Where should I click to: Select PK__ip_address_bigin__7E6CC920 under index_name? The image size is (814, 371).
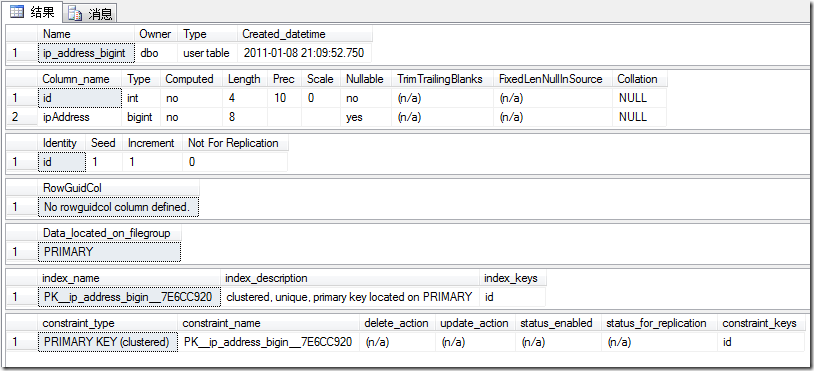[129, 297]
